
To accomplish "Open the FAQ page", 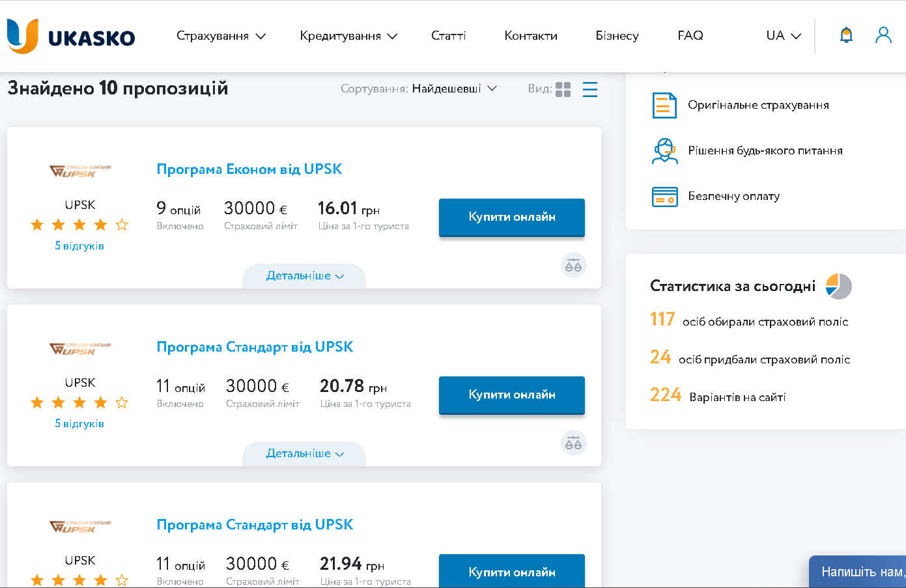I will [x=690, y=36].
